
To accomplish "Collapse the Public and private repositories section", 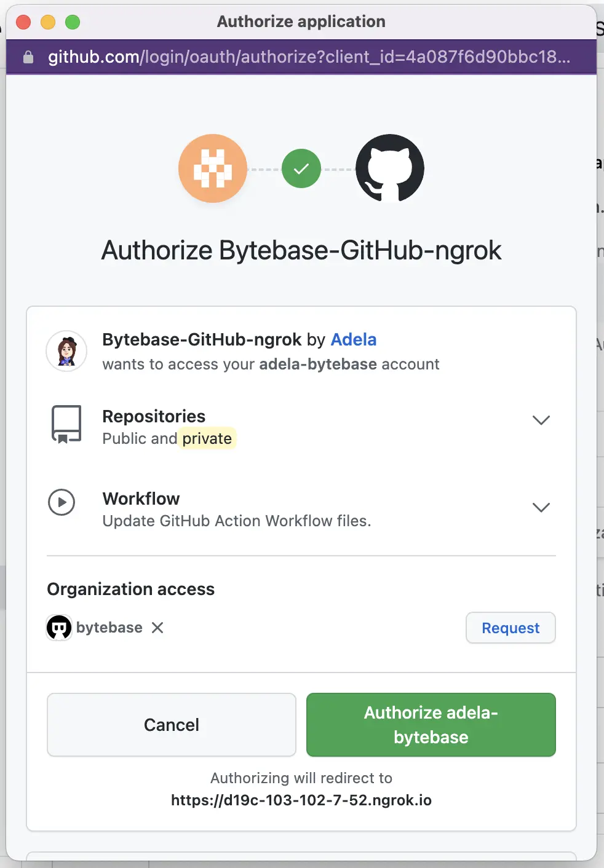I will pos(541,420).
